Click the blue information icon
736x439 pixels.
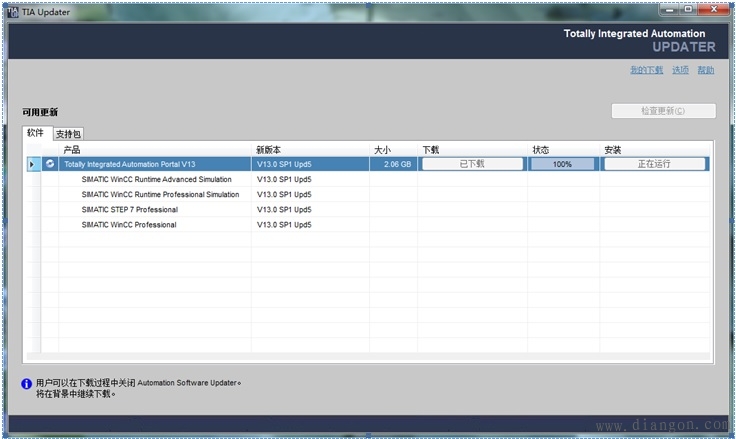(x=26, y=384)
